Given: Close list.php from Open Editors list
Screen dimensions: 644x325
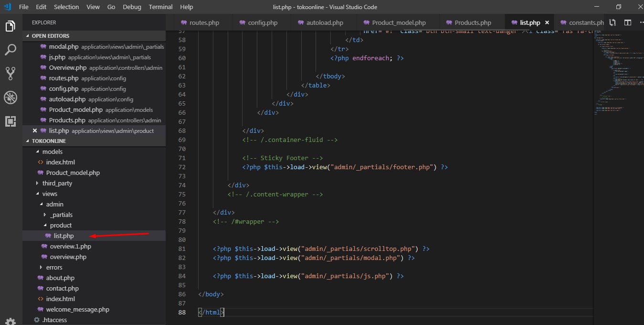Looking at the screenshot, I should coord(34,130).
